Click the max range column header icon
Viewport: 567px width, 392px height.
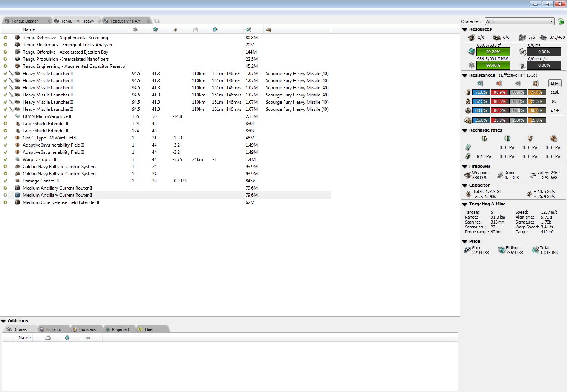[195, 29]
